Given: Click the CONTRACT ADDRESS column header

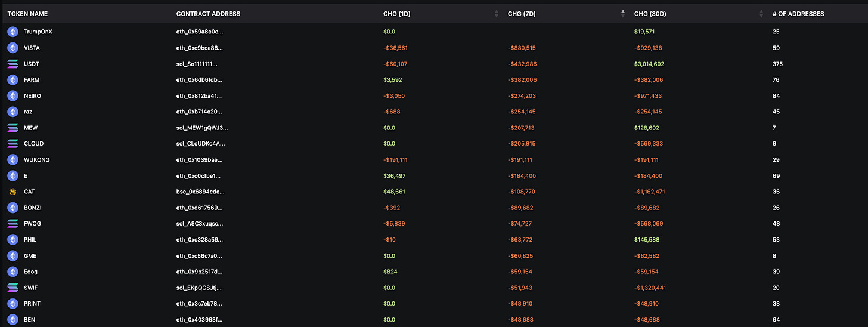Looking at the screenshot, I should tap(209, 14).
